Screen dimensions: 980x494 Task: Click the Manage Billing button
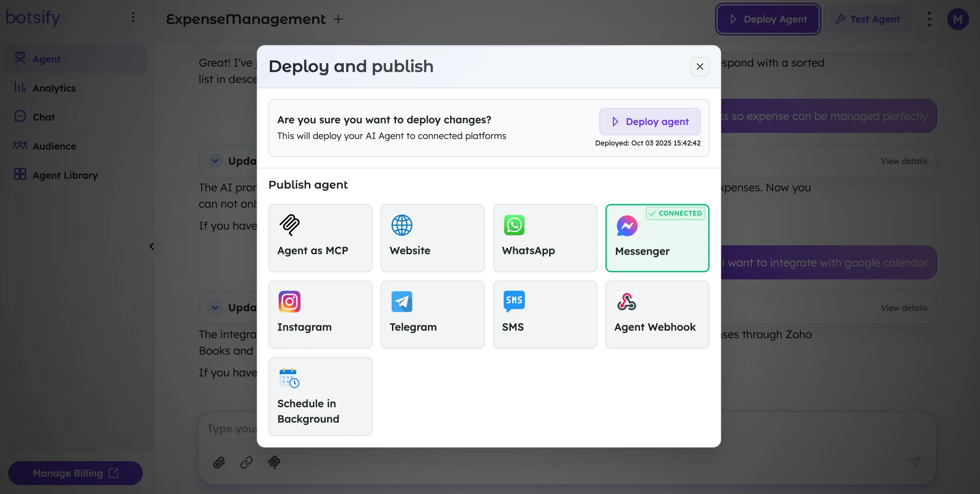[x=75, y=473]
